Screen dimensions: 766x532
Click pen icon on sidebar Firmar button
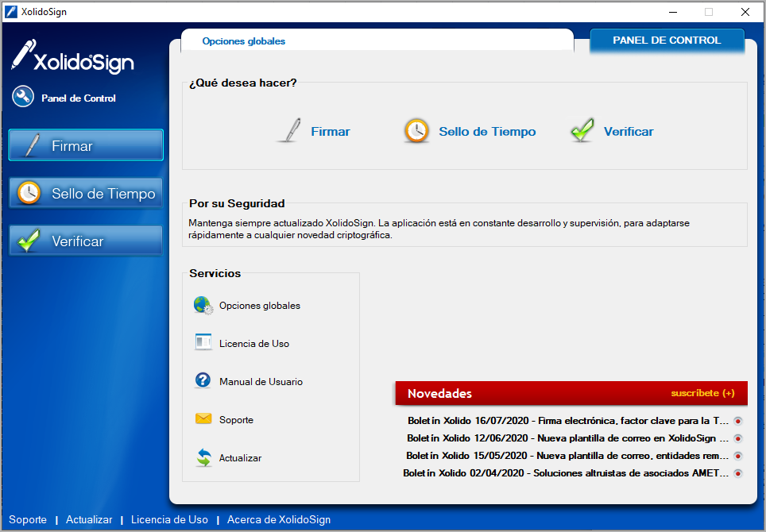[32, 145]
